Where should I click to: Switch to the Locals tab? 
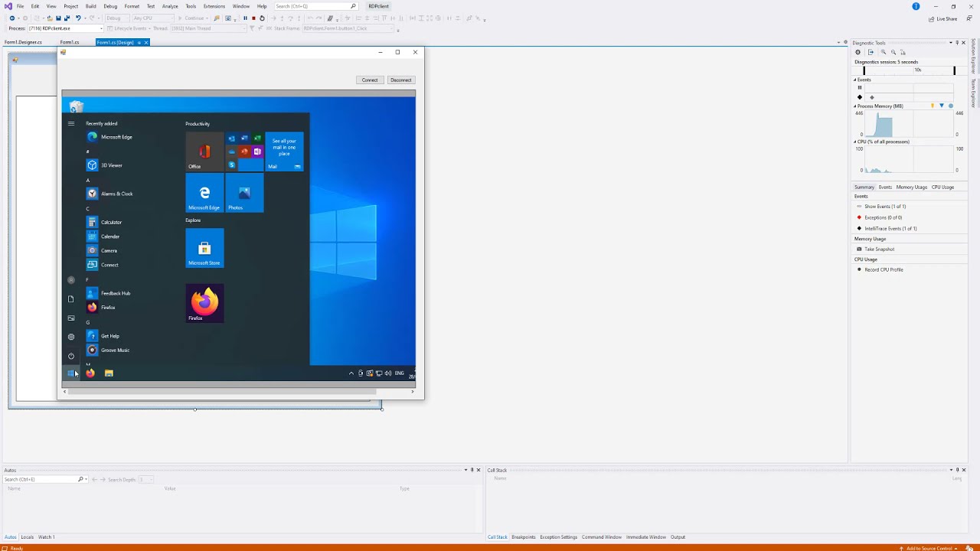[27, 537]
